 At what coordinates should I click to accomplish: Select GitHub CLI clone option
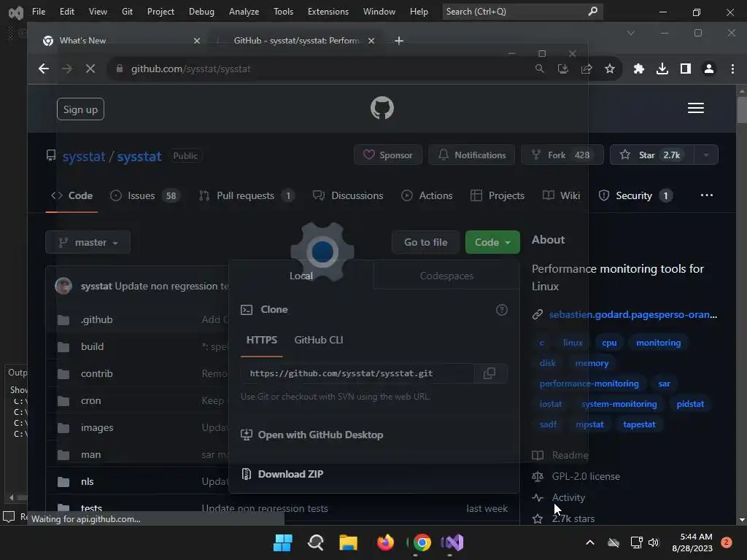[x=319, y=340]
